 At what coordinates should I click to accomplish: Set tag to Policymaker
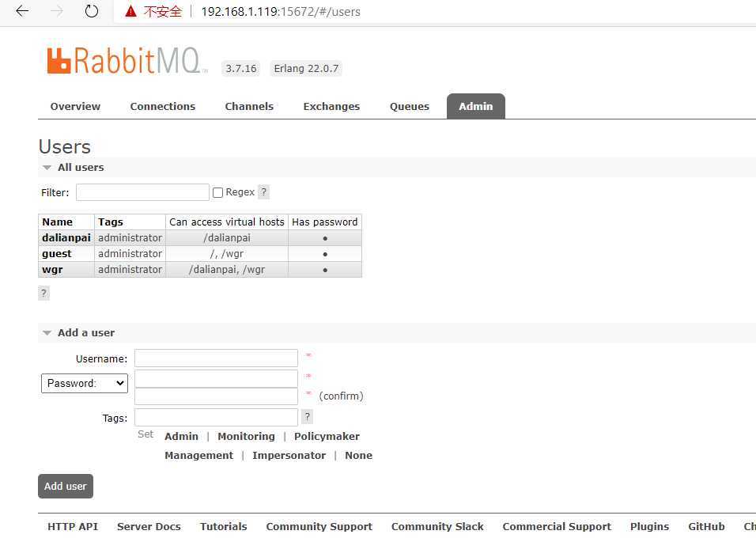click(x=327, y=437)
